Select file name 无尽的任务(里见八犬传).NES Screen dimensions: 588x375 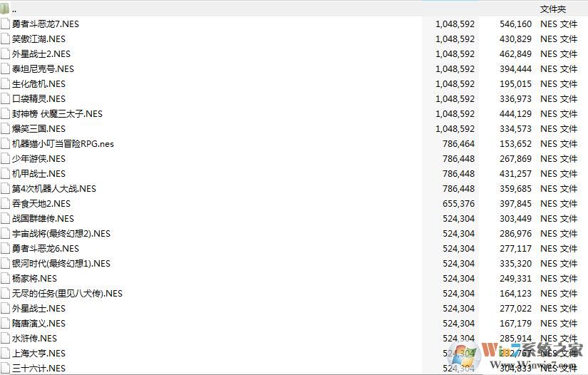[67, 294]
